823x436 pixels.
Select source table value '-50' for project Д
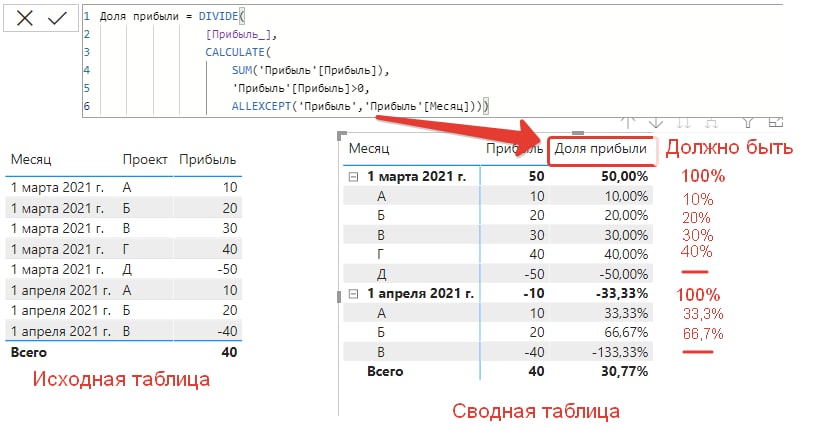point(227,269)
